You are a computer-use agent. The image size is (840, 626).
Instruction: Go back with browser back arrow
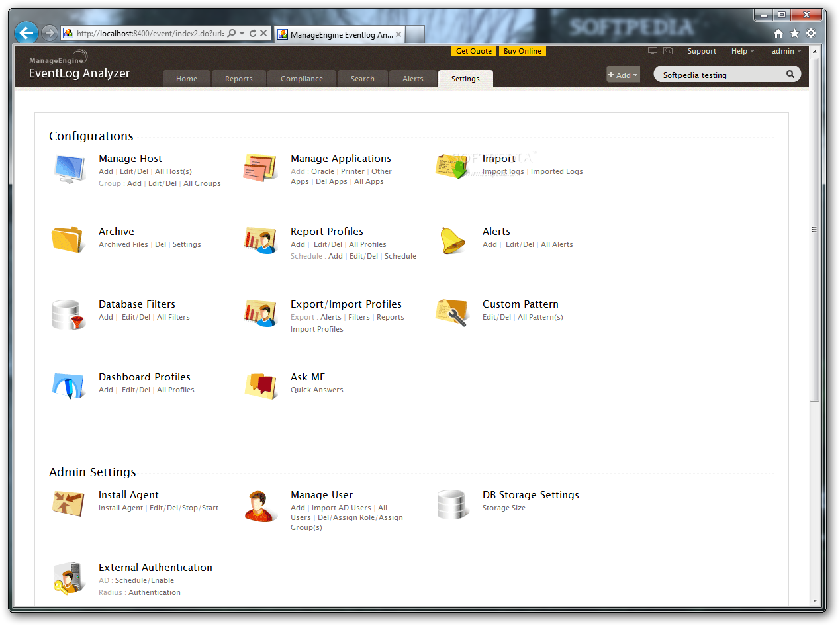click(x=26, y=32)
